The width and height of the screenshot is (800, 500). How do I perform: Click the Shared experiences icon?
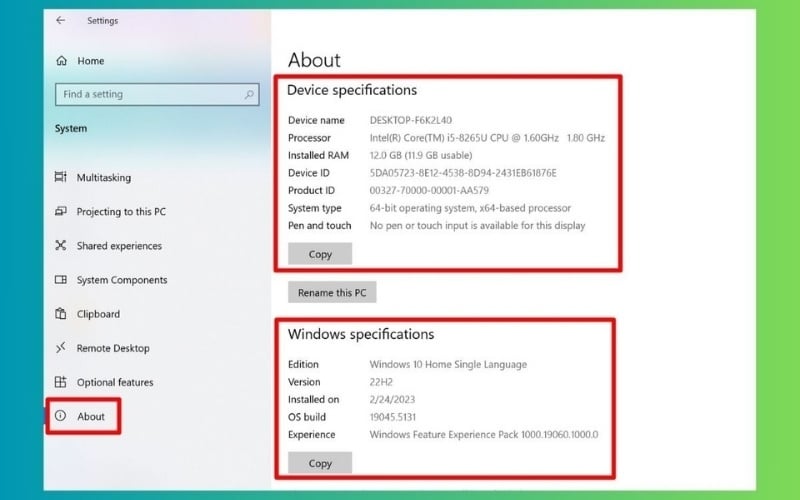pyautogui.click(x=61, y=245)
